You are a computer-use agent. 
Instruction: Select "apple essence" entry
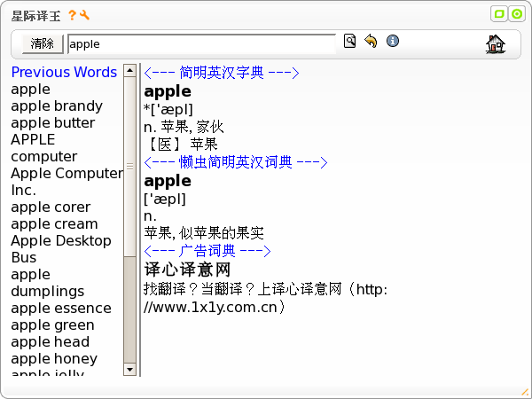point(61,308)
